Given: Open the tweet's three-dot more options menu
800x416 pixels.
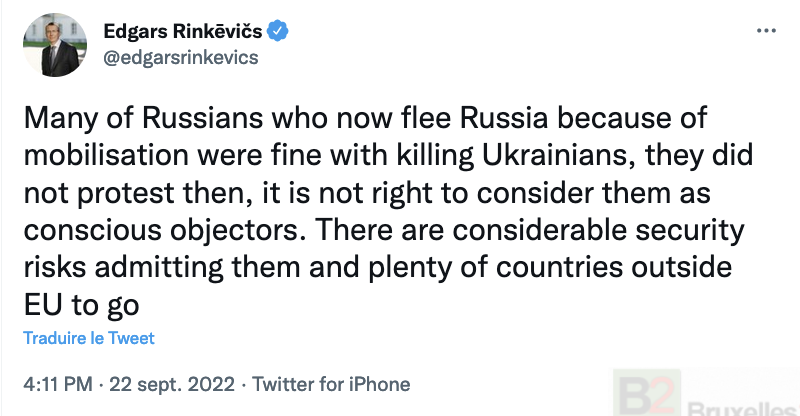Looking at the screenshot, I should pos(766,31).
